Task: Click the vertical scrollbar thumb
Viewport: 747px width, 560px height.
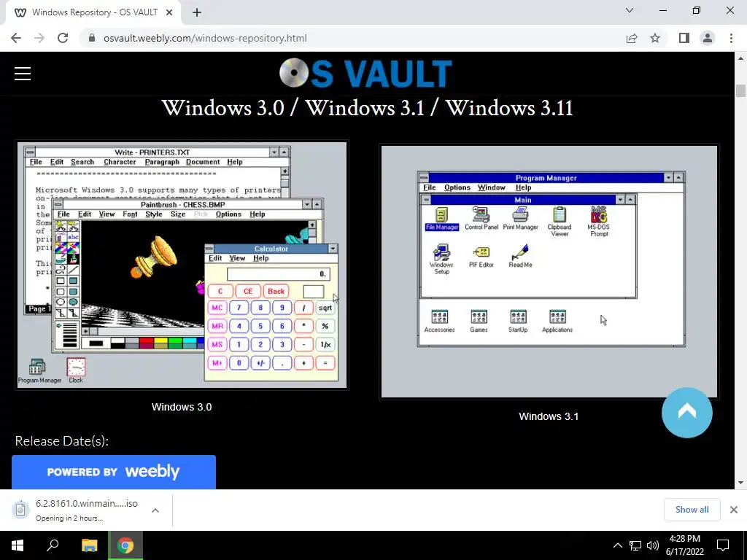Action: [740, 90]
